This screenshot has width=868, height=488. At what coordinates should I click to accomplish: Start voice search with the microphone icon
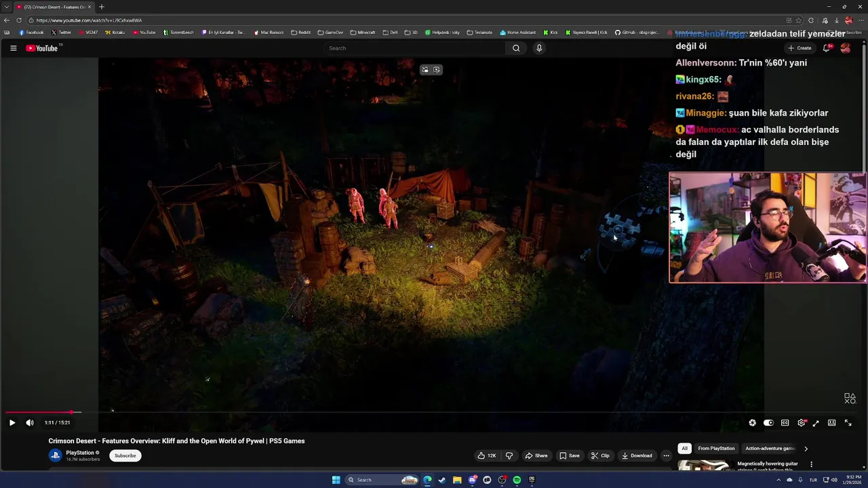click(x=539, y=48)
